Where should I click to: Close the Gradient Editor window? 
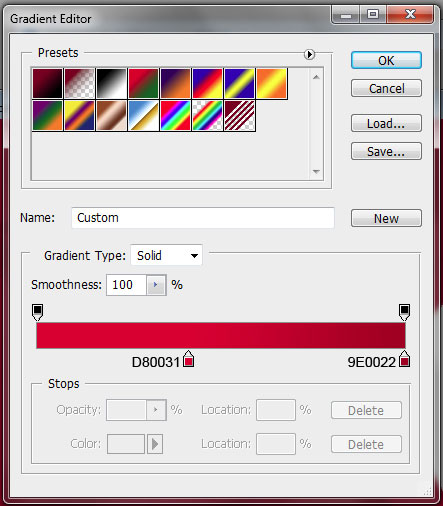[x=410, y=15]
